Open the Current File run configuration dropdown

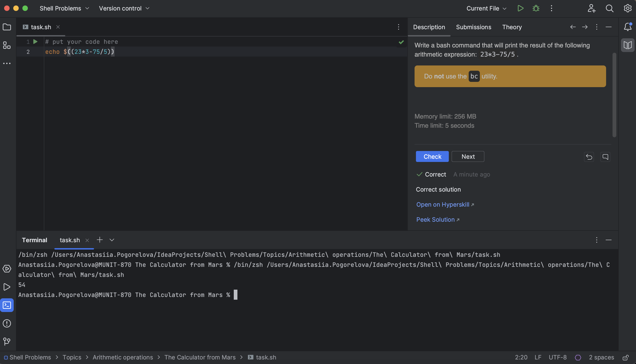pyautogui.click(x=486, y=8)
